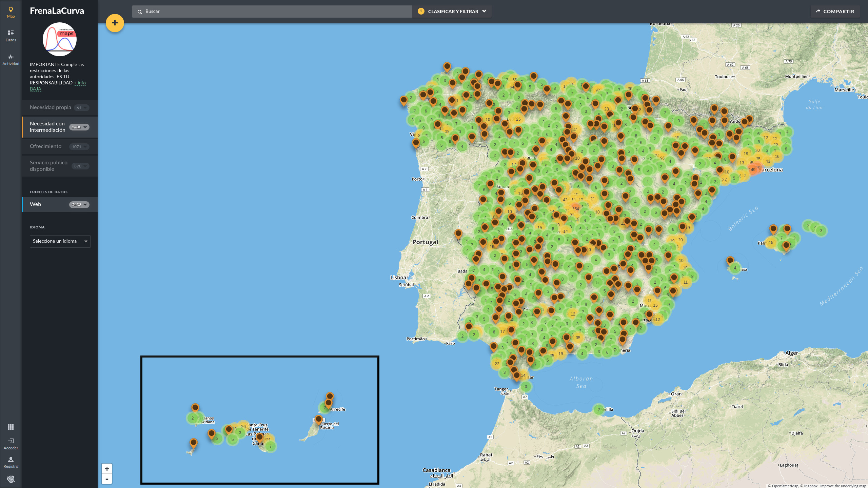
Task: Zoom out the map with minus
Action: 107,479
